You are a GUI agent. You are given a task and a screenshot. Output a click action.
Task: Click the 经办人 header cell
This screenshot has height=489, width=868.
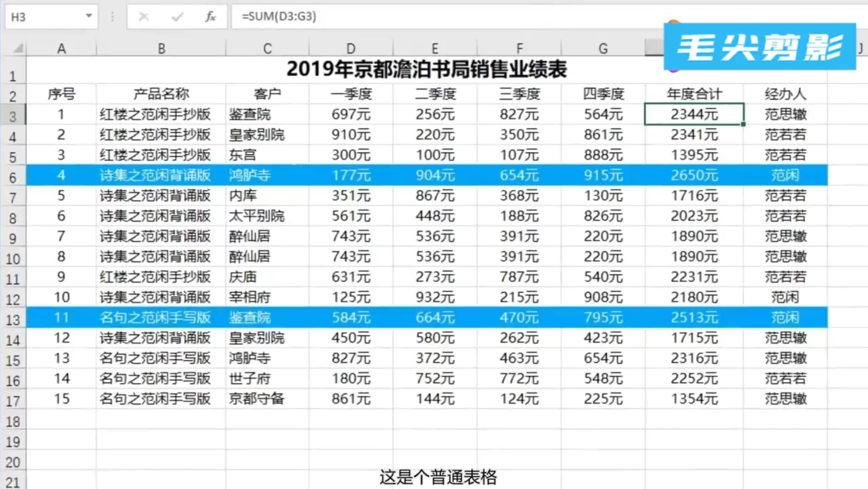[786, 94]
